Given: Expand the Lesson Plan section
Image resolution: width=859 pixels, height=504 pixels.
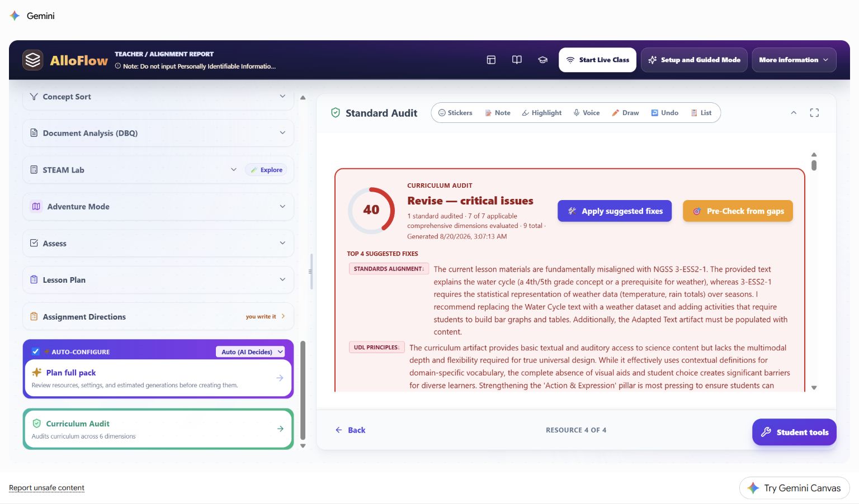Looking at the screenshot, I should pyautogui.click(x=158, y=280).
